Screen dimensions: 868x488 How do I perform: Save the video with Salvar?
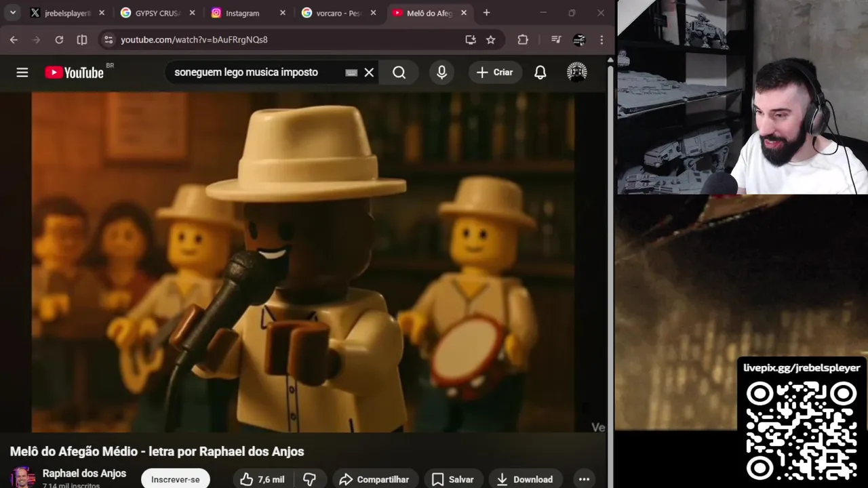pos(453,479)
